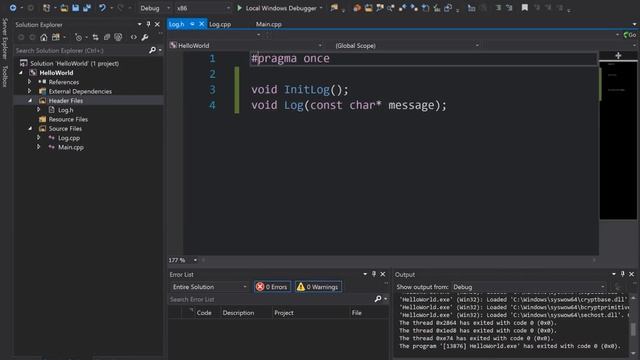The height and width of the screenshot is (360, 640).
Task: Click Collapse All icon in Solution Explorer
Action: tap(107, 38)
